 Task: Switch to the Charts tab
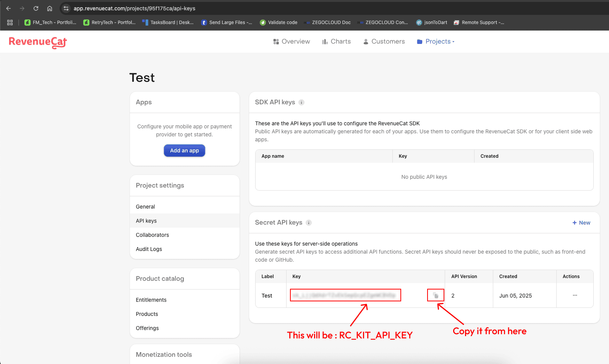point(336,42)
